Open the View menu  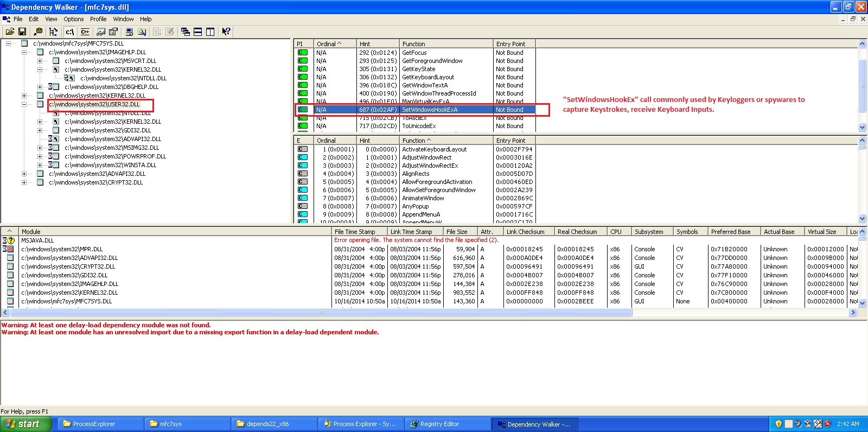point(51,19)
